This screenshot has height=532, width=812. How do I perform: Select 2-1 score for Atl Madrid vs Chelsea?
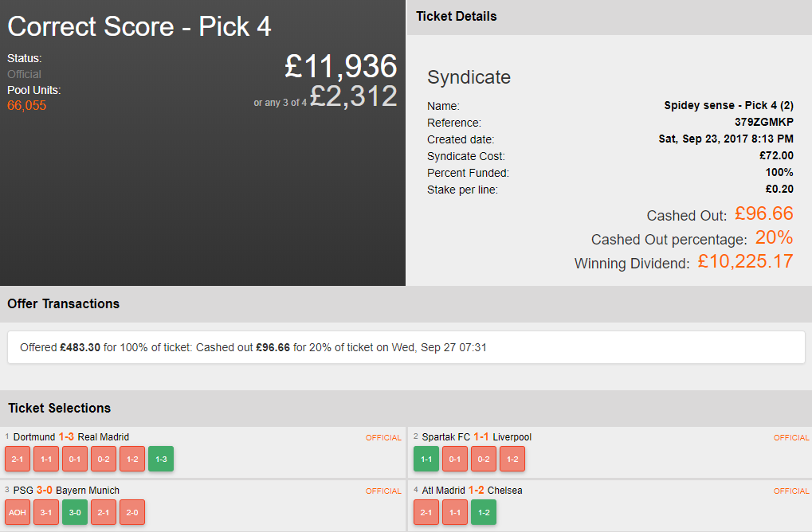(426, 512)
